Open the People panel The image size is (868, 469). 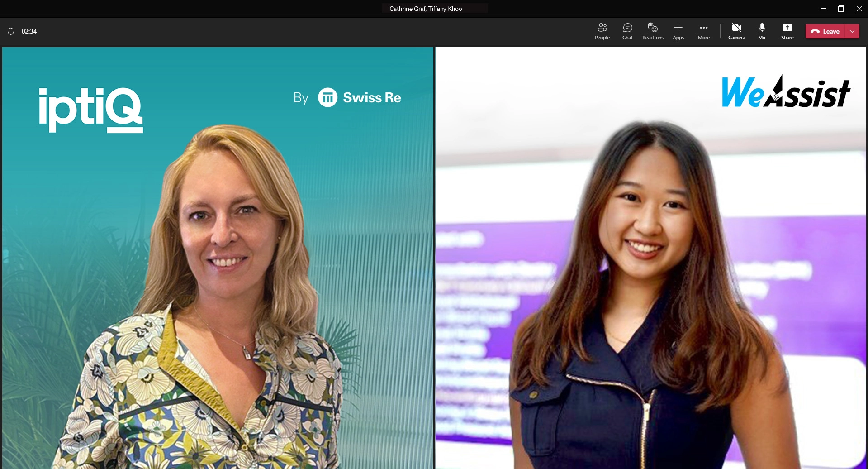tap(602, 31)
